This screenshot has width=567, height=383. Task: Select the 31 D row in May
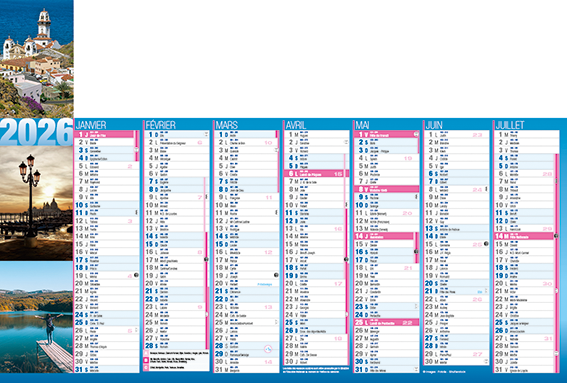point(387,369)
